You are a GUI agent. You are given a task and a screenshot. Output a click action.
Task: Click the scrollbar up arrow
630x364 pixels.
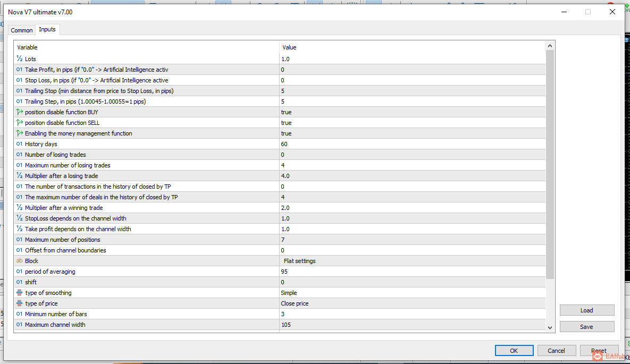click(550, 46)
